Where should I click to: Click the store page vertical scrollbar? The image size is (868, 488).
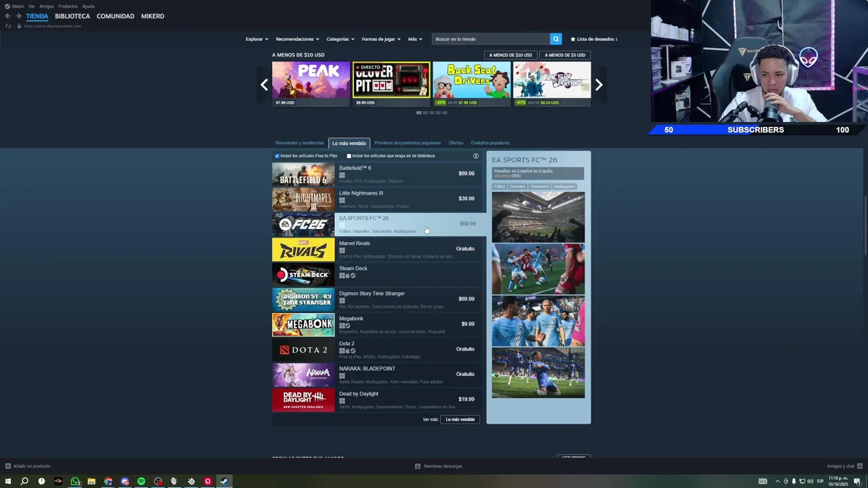pos(866,227)
